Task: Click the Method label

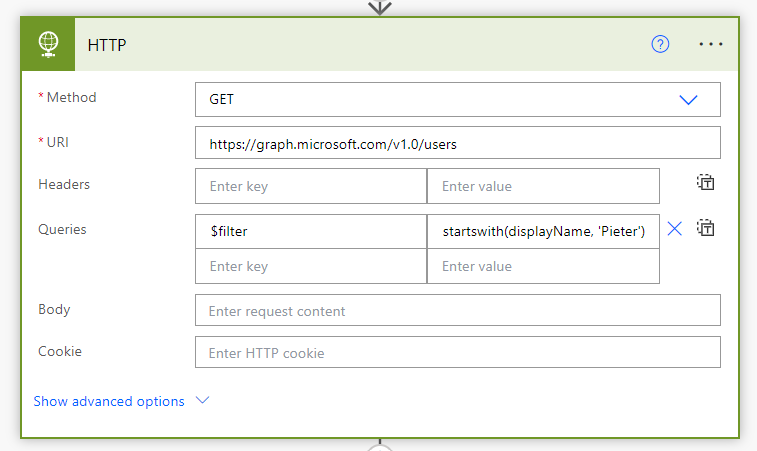Action: 71,98
